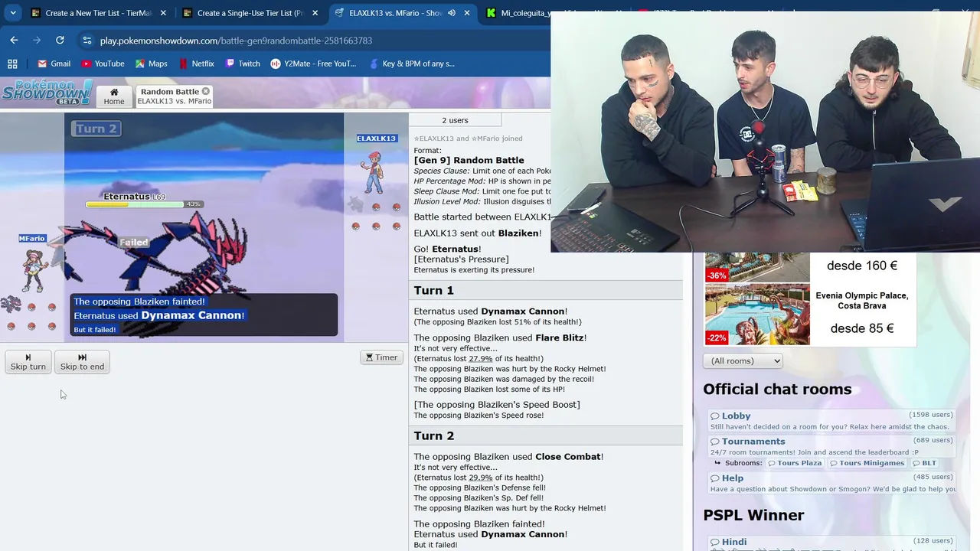Click the MFario trainer avatar
Viewport: 980px width, 551px height.
(34, 271)
